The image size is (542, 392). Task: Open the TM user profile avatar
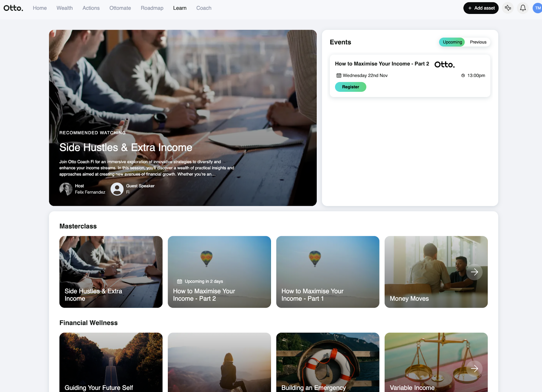(x=538, y=8)
